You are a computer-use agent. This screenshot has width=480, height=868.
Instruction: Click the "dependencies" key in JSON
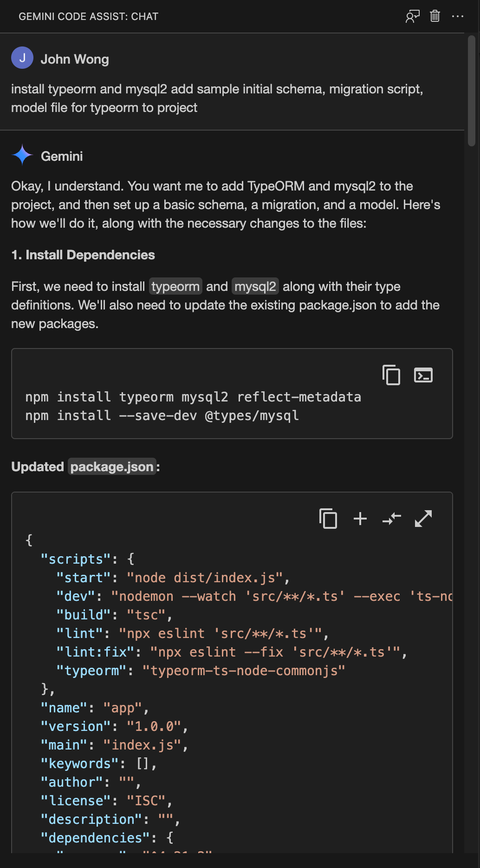(x=95, y=838)
